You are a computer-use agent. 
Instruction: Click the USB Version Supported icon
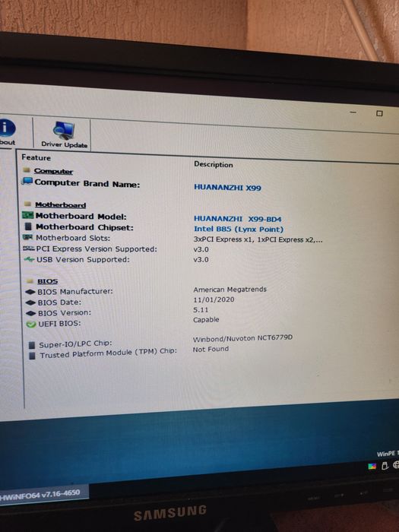click(30, 259)
